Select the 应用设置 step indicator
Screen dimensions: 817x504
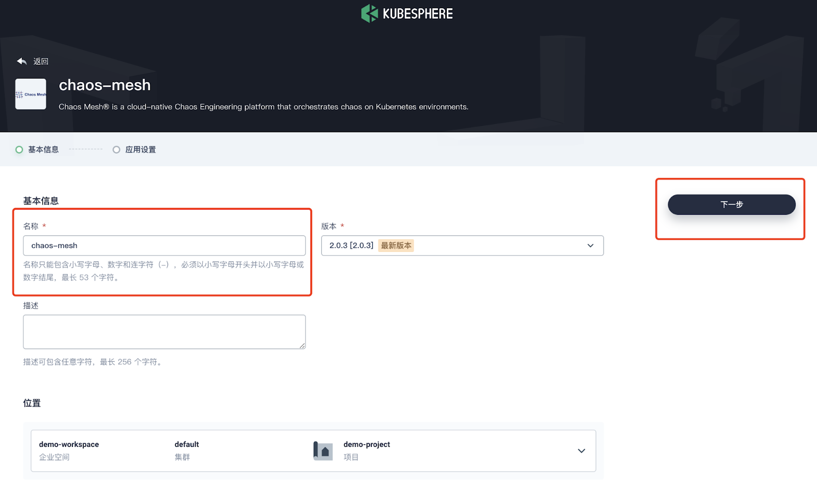[134, 149]
